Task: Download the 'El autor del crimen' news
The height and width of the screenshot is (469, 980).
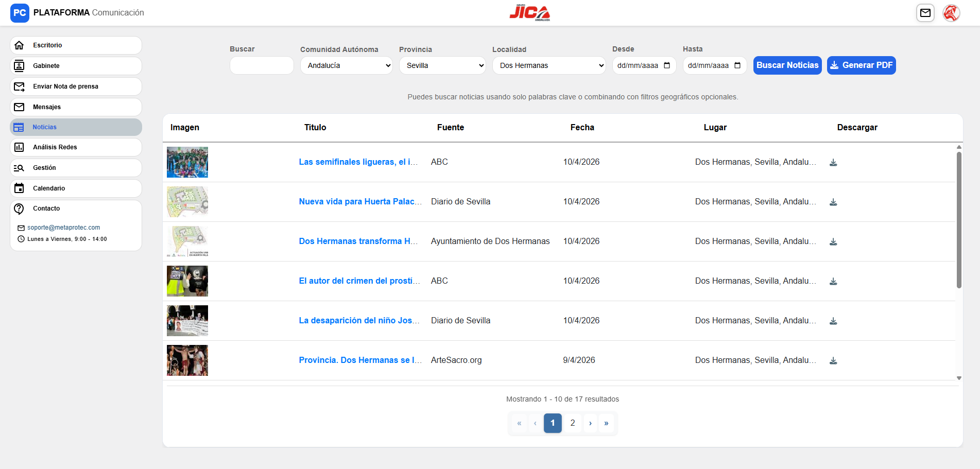Action: click(x=833, y=282)
